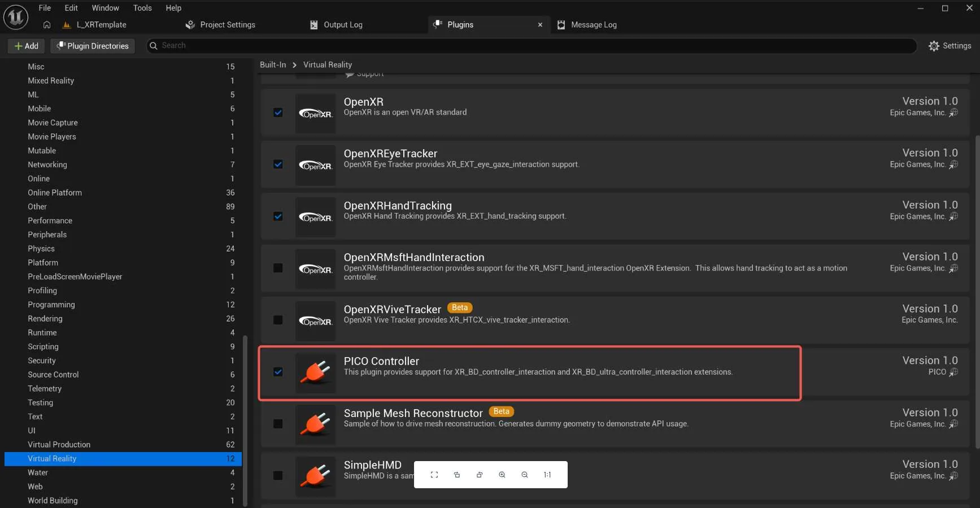Viewport: 980px width, 508px height.
Task: Open the Tools menu
Action: (x=142, y=8)
